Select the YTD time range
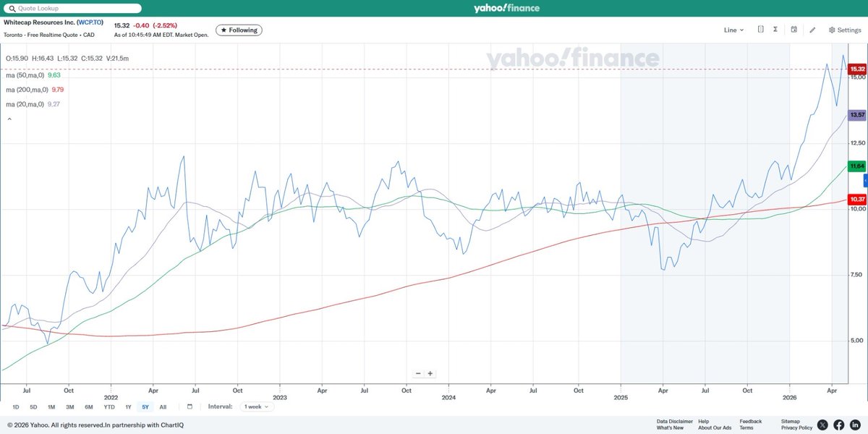The image size is (868, 434). click(x=109, y=407)
